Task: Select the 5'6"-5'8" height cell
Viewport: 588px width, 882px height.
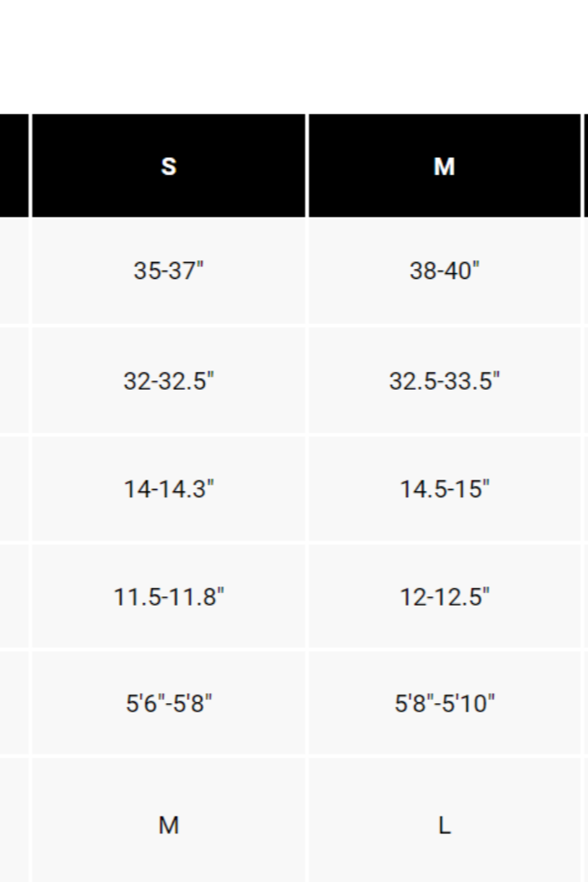Action: (x=169, y=703)
